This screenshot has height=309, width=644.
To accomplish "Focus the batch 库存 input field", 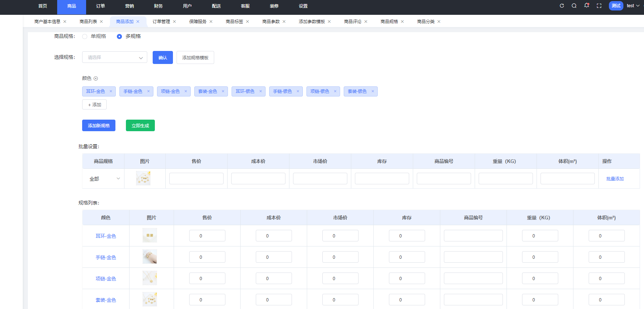I will click(382, 179).
